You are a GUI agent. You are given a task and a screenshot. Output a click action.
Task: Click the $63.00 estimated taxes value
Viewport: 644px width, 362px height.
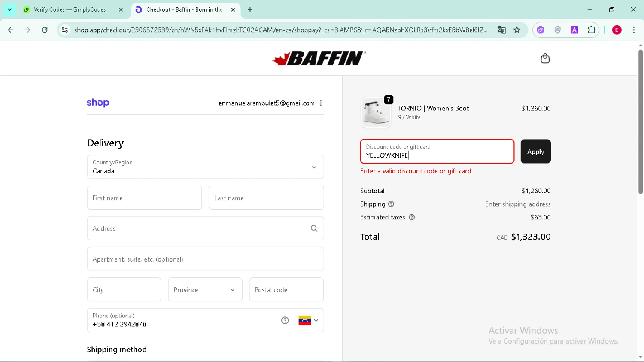tap(541, 217)
